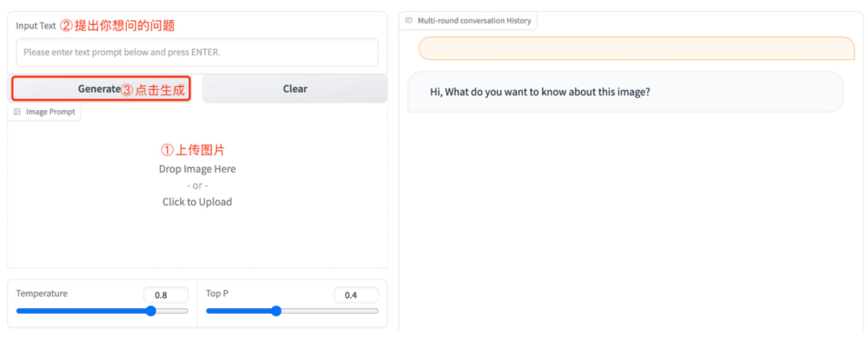868x337 pixels.
Task: Click the bot greeting message bubble
Action: click(x=625, y=92)
